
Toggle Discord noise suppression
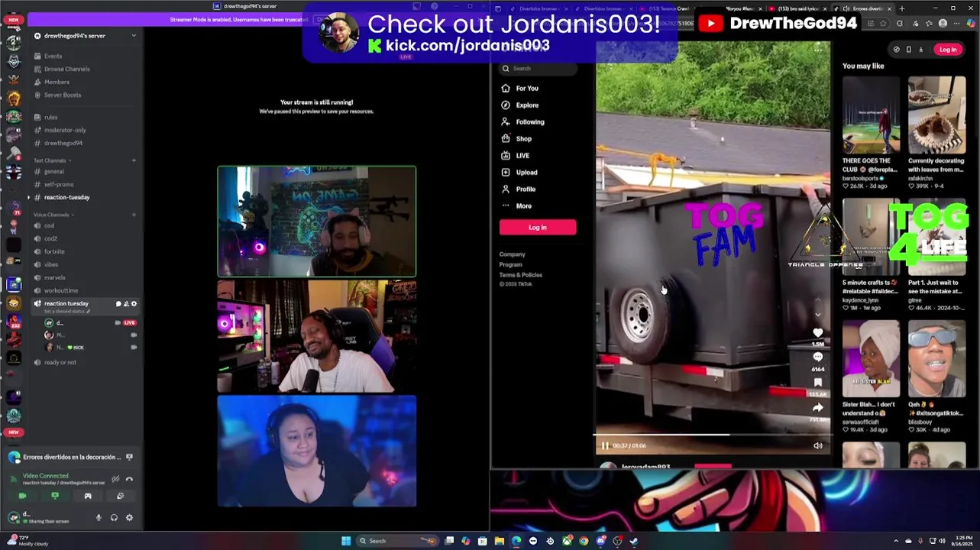(x=115, y=479)
